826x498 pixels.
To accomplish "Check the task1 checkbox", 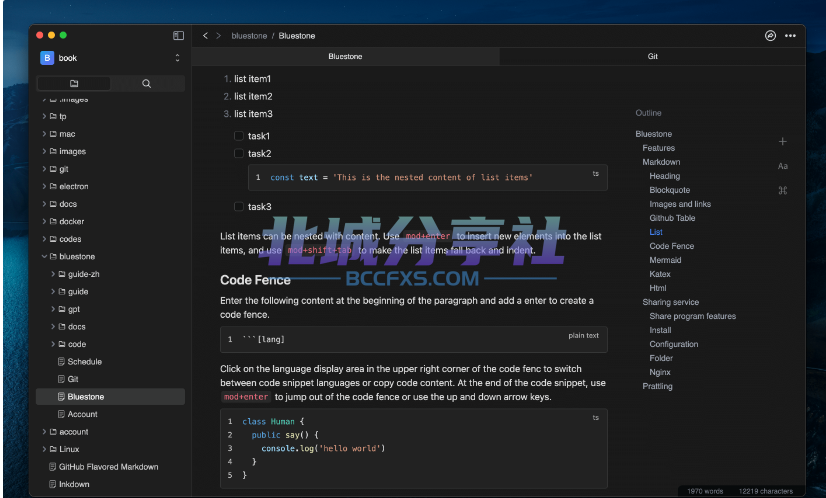I will [239, 136].
